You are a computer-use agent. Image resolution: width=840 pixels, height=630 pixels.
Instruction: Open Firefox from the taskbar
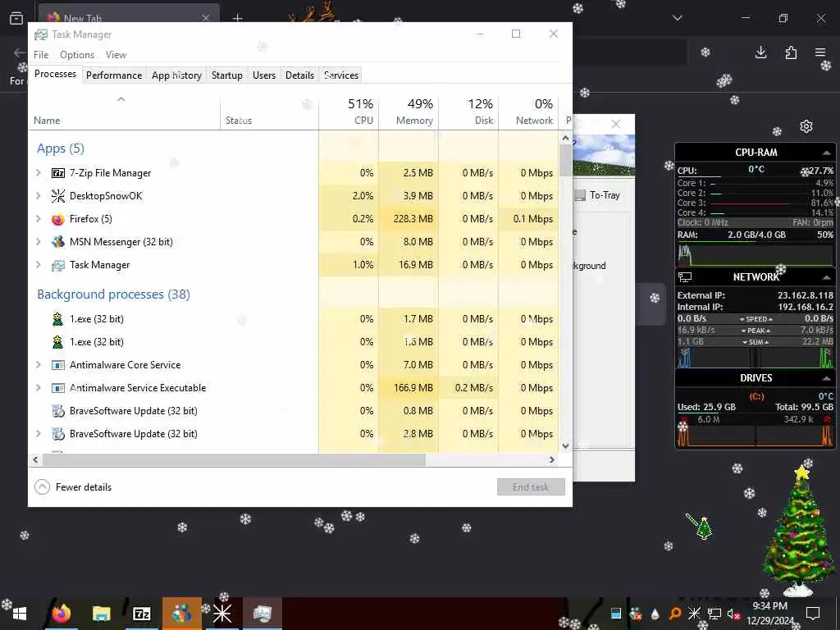tap(61, 614)
